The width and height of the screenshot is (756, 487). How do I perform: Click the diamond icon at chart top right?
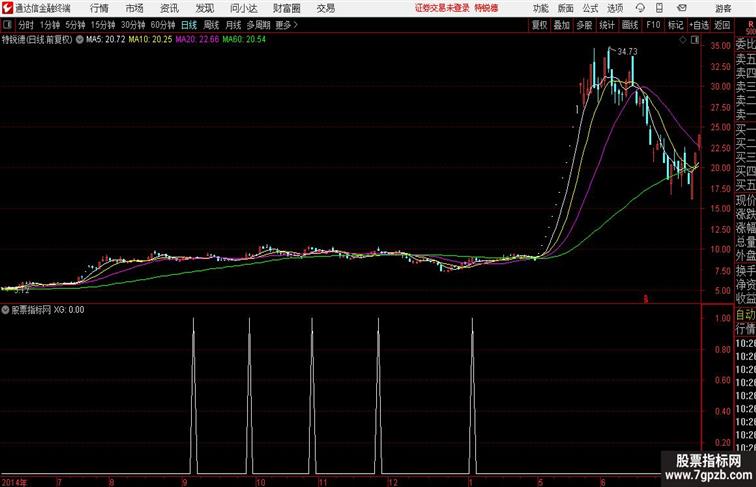[x=683, y=40]
